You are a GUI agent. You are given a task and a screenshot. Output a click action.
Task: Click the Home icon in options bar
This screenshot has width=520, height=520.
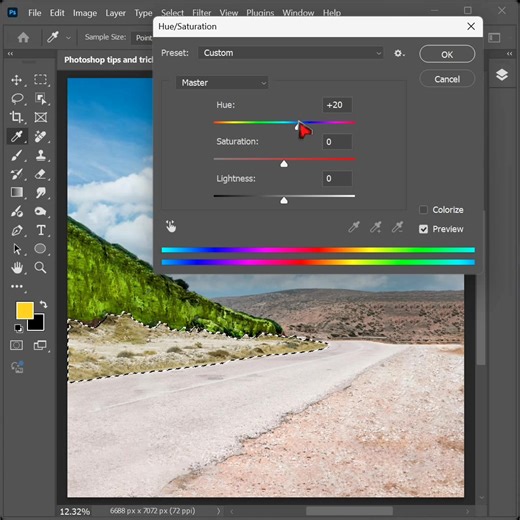tap(23, 37)
